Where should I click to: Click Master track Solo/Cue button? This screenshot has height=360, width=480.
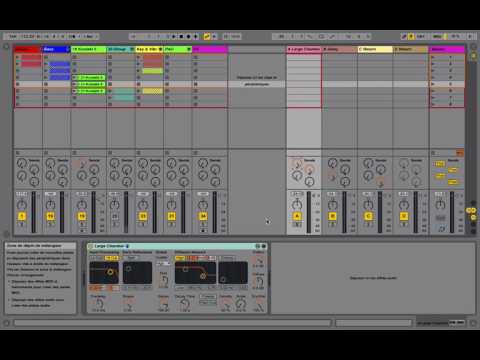[x=440, y=218]
